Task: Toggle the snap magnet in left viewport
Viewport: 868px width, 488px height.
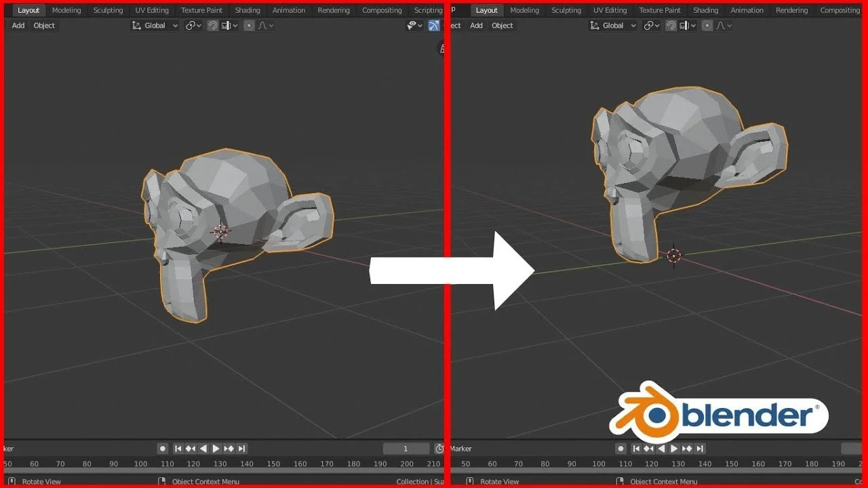Action: [213, 26]
